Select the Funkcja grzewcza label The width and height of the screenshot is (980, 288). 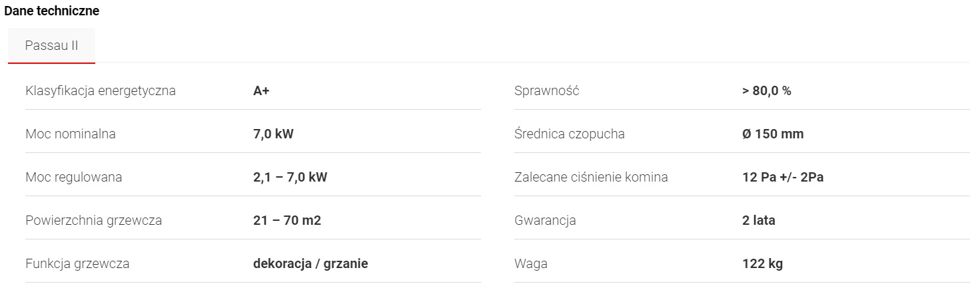(77, 264)
